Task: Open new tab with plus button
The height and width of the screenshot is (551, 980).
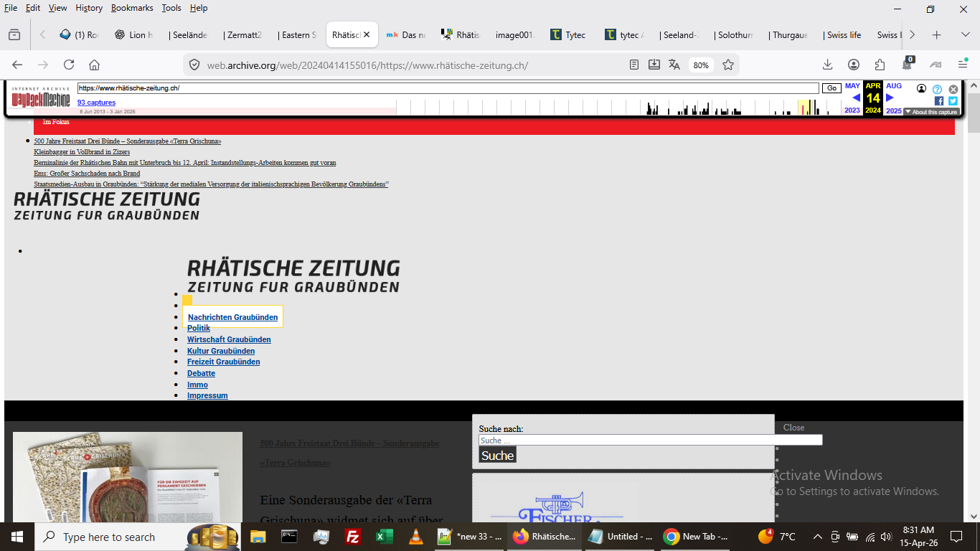Action: (936, 34)
